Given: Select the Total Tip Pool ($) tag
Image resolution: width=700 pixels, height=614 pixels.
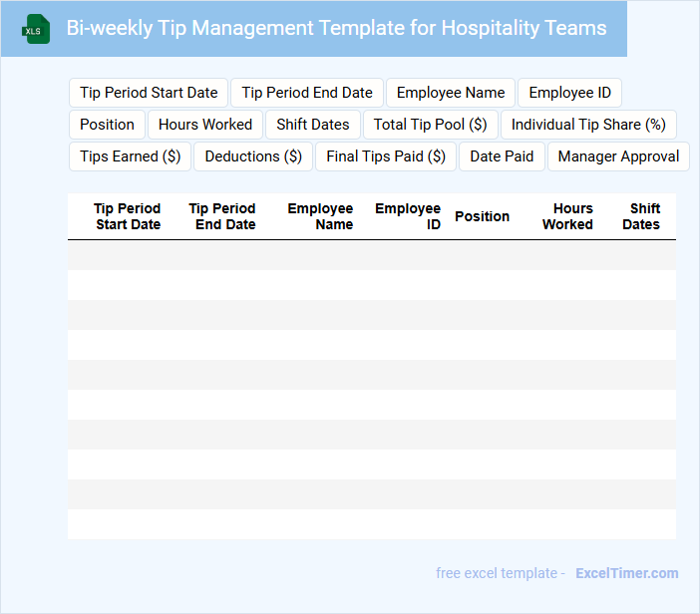Looking at the screenshot, I should click(x=430, y=125).
